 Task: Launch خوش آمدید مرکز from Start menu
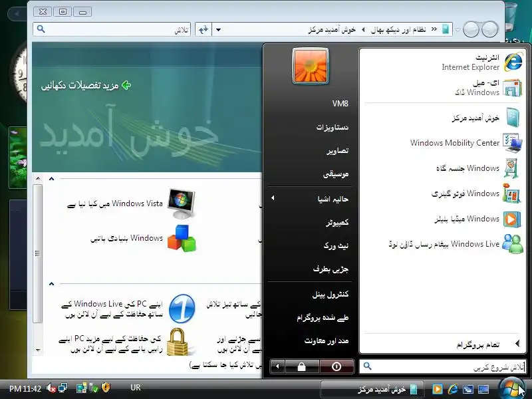coord(442,118)
